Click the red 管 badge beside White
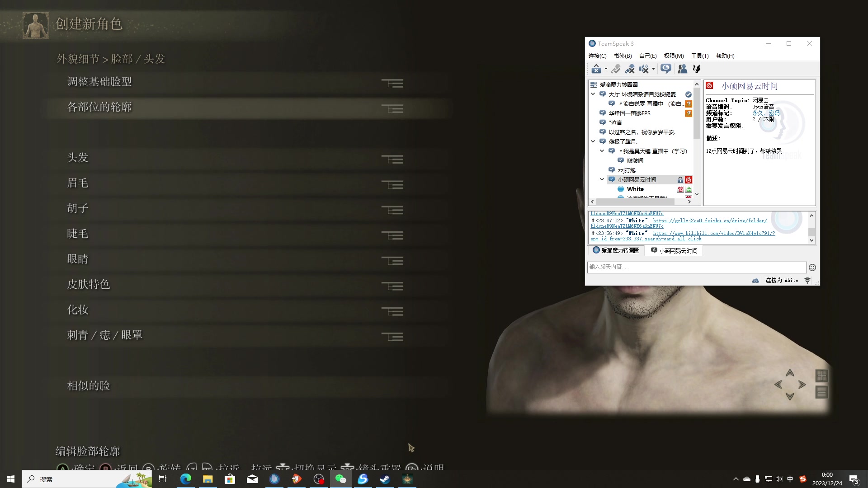Viewport: 868px width, 488px height. point(680,189)
